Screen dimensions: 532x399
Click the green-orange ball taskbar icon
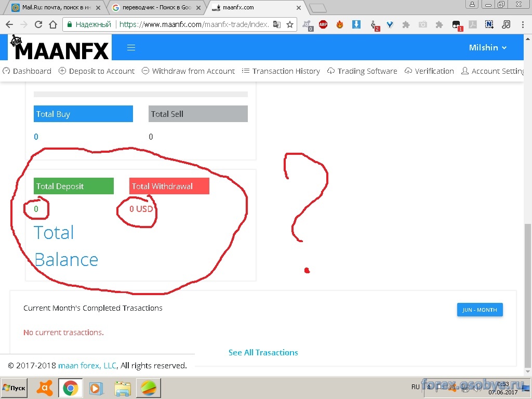tap(148, 388)
